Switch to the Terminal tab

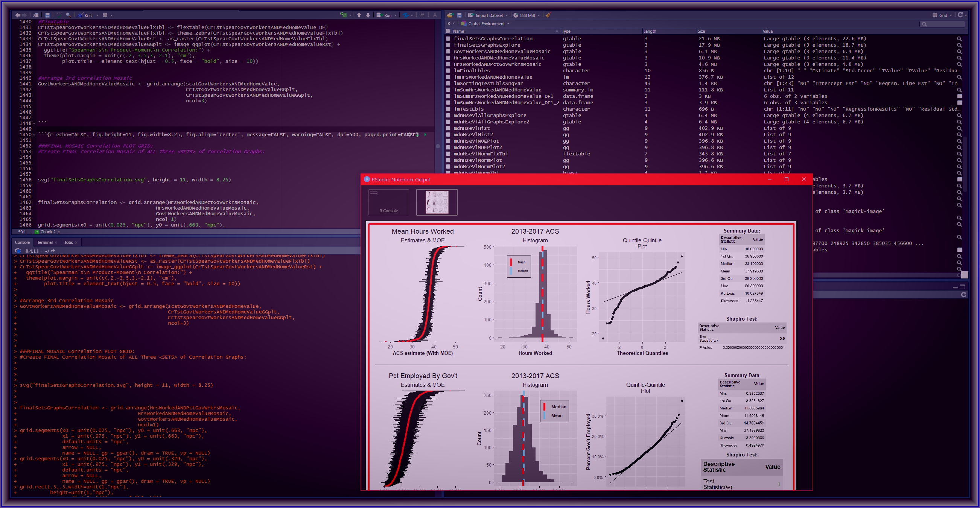point(45,242)
